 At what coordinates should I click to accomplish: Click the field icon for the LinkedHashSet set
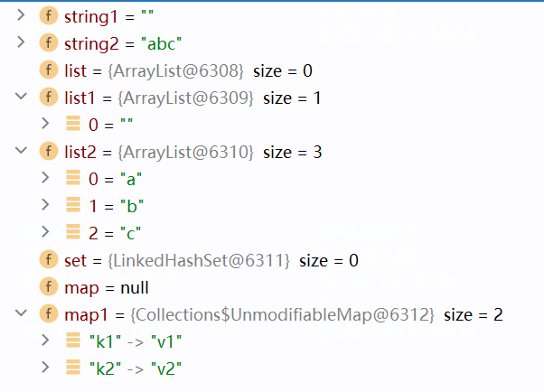(x=49, y=260)
